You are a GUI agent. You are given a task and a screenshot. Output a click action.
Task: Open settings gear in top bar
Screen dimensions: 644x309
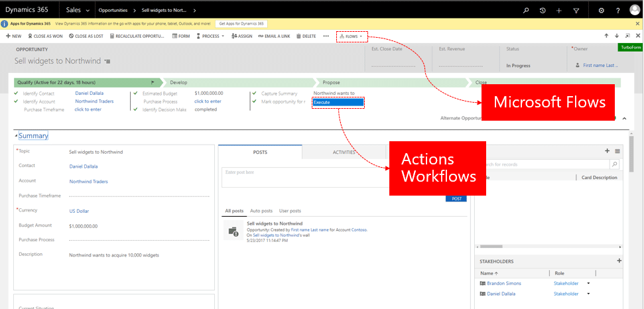[602, 11]
